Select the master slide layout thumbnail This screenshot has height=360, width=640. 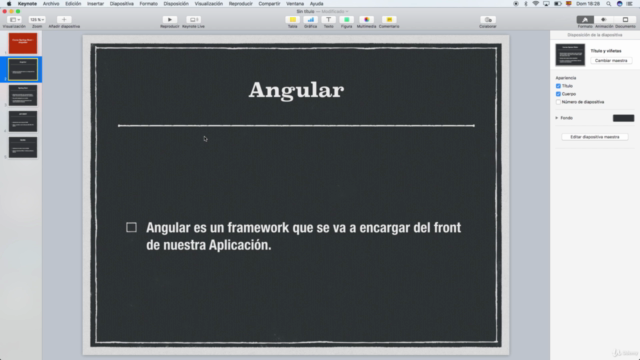pyautogui.click(x=570, y=55)
